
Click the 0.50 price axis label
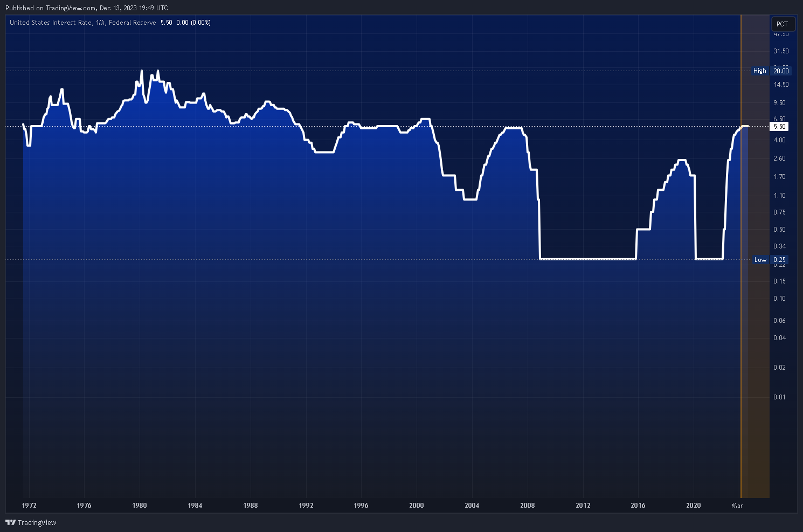(x=779, y=230)
